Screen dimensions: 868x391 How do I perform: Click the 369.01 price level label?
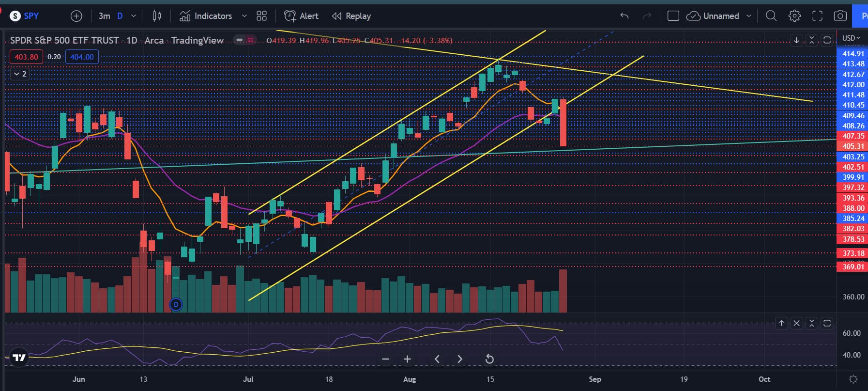pos(853,267)
